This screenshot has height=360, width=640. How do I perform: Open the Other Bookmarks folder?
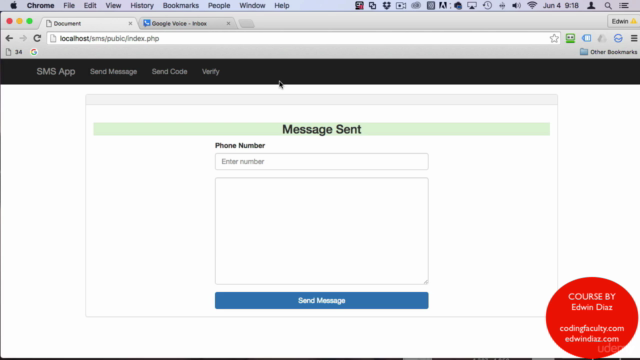(608, 52)
